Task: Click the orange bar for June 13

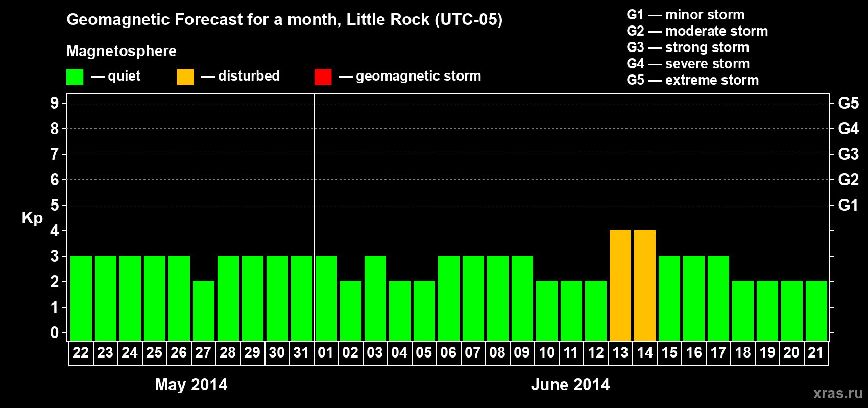Action: [x=620, y=285]
